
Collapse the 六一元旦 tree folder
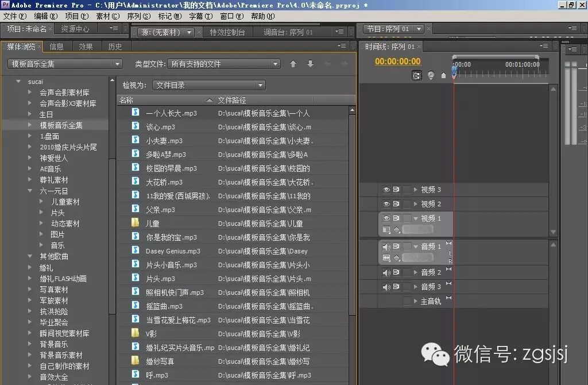(30, 191)
